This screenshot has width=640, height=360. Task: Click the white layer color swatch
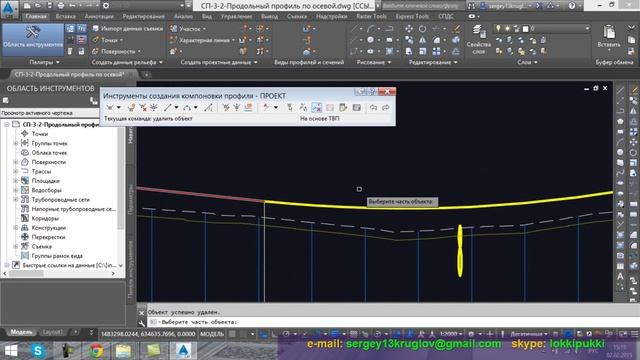coord(526,29)
